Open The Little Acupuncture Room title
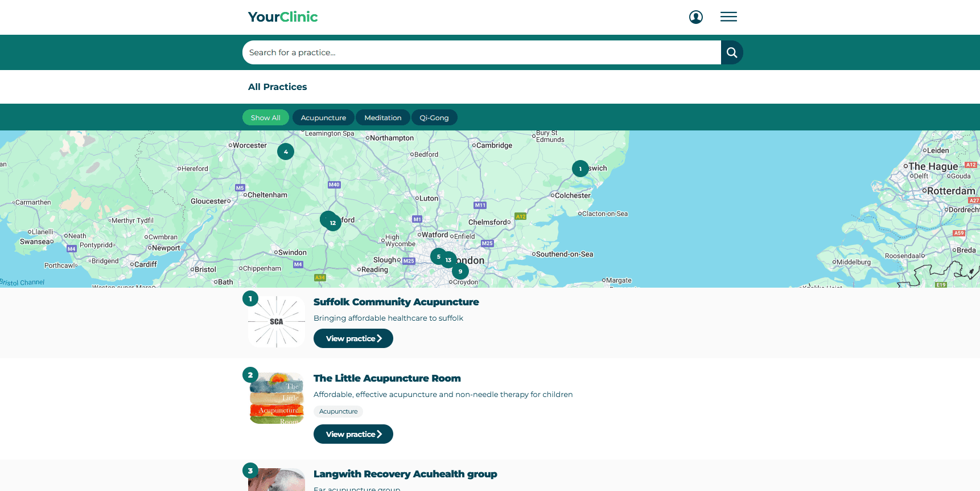This screenshot has width=980, height=491. 387,378
